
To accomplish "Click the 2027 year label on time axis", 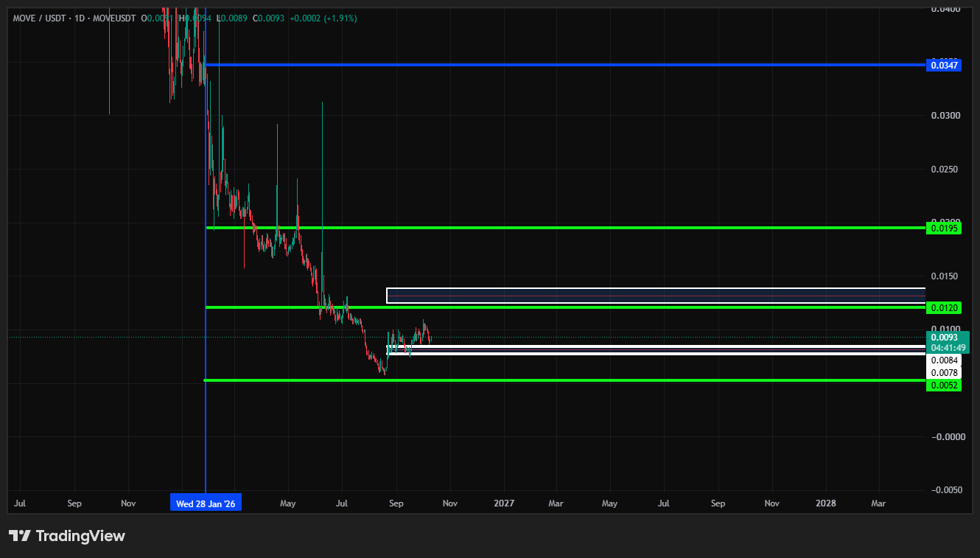I will click(504, 503).
